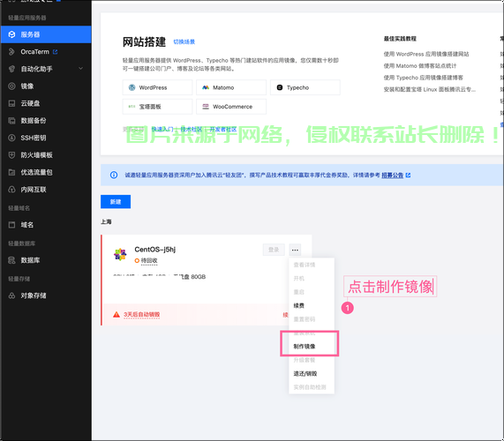Click the 登录 button on CentOS-j5hj card
504x441 pixels.
pos(274,250)
